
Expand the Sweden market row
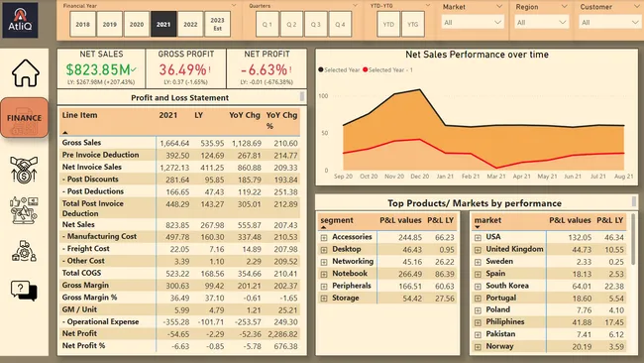pyautogui.click(x=478, y=262)
